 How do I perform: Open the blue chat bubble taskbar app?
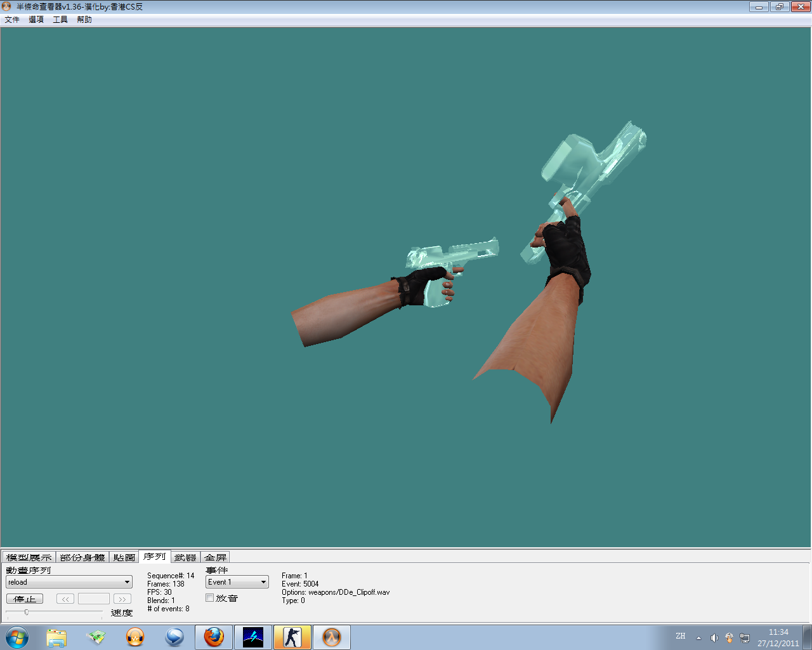(174, 637)
